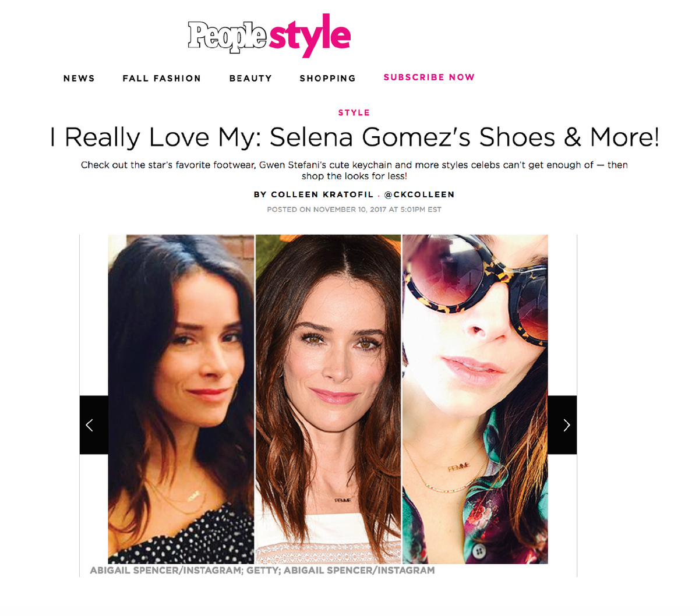Viewport: 699px width, 616px height.
Task: Click the PeopleStyle logo
Action: (269, 35)
